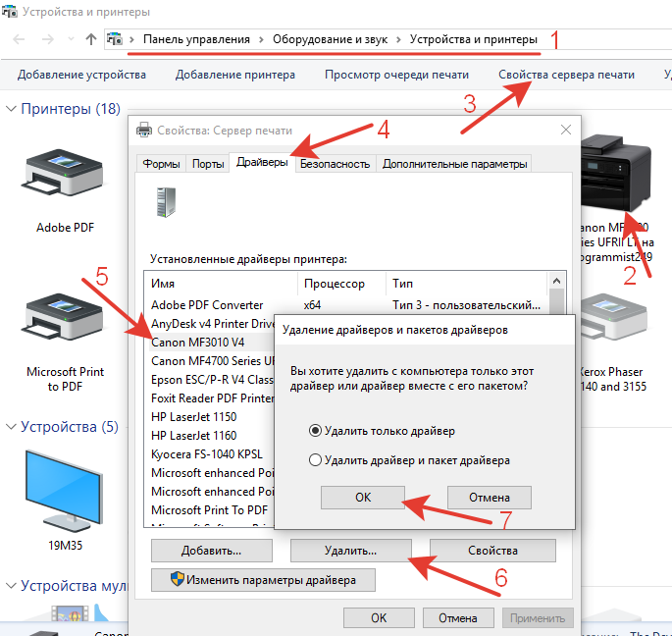Select Canon MF4700 Series driver row
Image resolution: width=672 pixels, height=636 pixels.
coord(212,361)
